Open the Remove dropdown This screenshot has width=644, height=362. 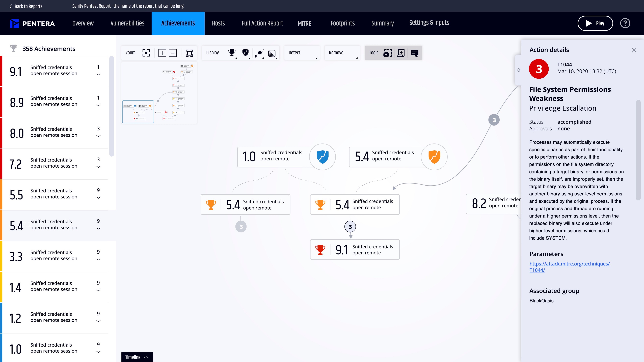342,53
